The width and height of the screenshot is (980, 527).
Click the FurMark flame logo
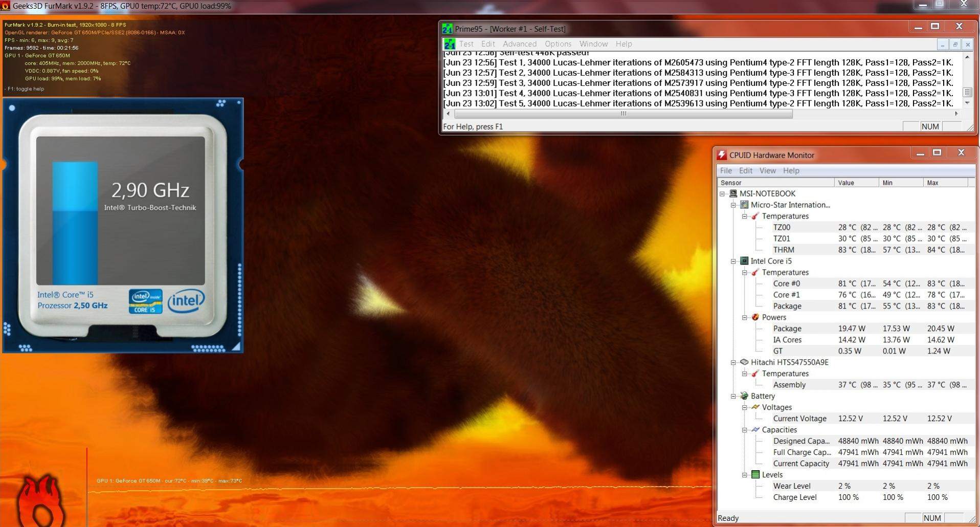pyautogui.click(x=41, y=501)
